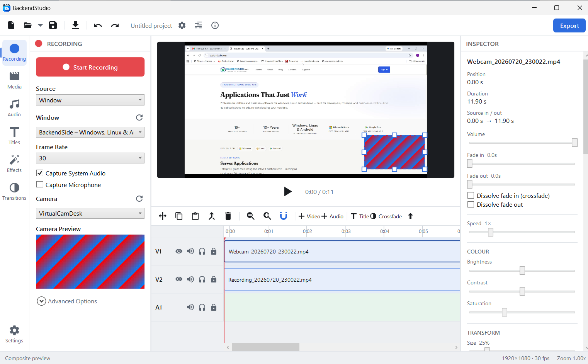Export the project
Screen dimensions: 588x364
(569, 26)
